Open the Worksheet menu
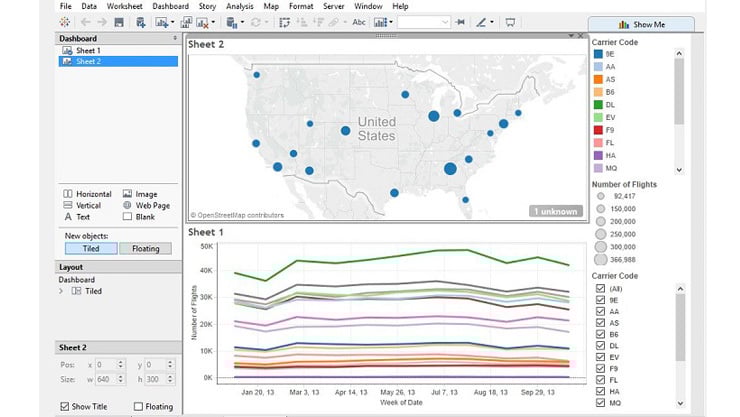 coord(124,6)
